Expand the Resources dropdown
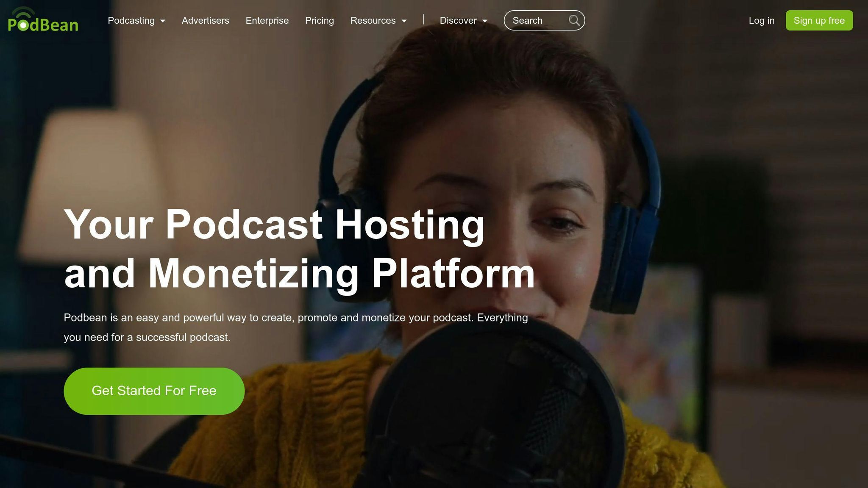 tap(373, 20)
